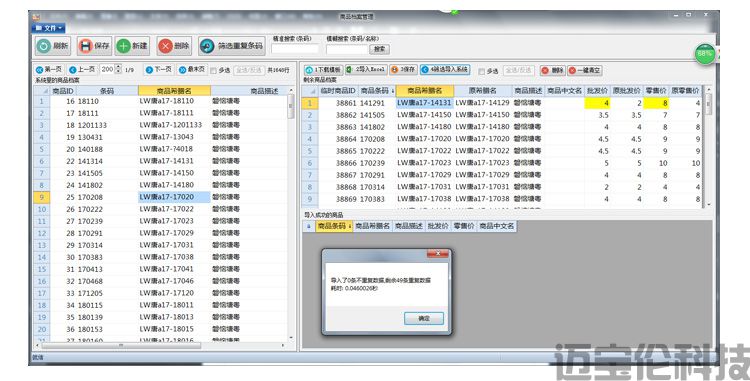
Task: Click the 搜索 search button
Action: click(x=379, y=49)
